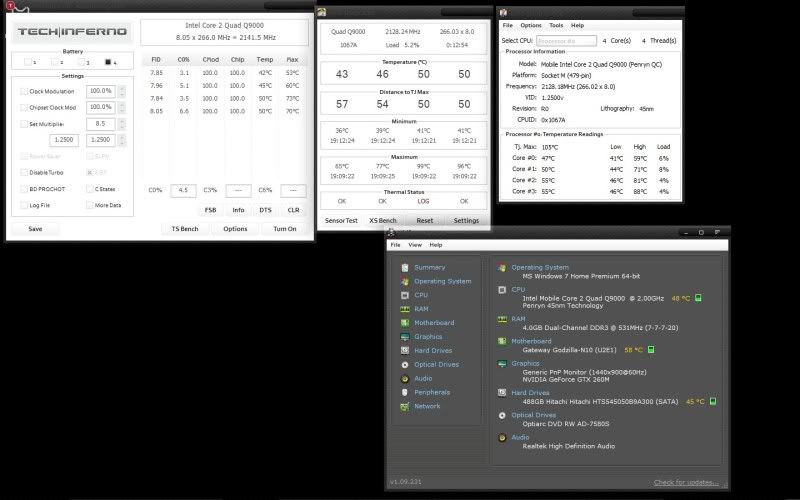Click Turn On button in ThrottleStop
This screenshot has height=500, width=800.
click(x=285, y=229)
